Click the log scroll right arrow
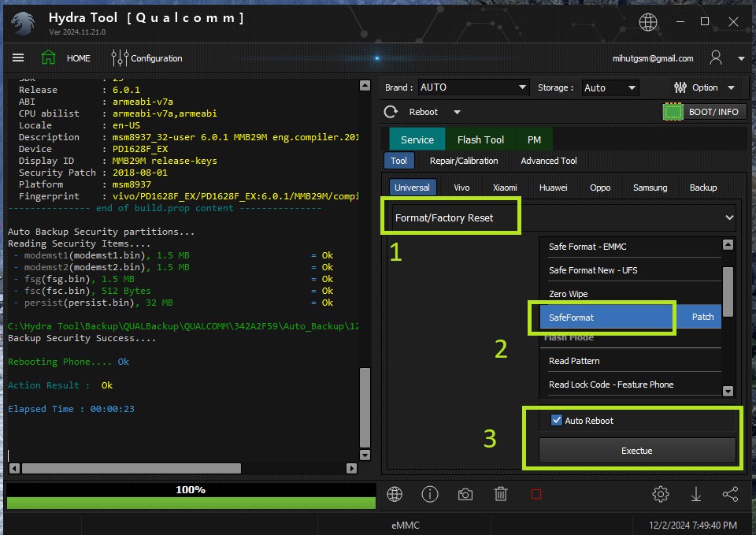Viewport: 756px width, 535px height. [351, 468]
